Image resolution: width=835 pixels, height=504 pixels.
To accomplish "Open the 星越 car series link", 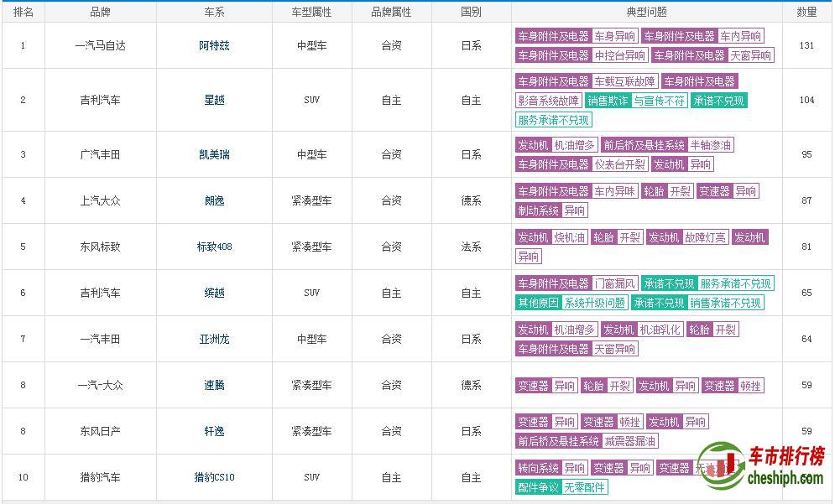I will (214, 100).
